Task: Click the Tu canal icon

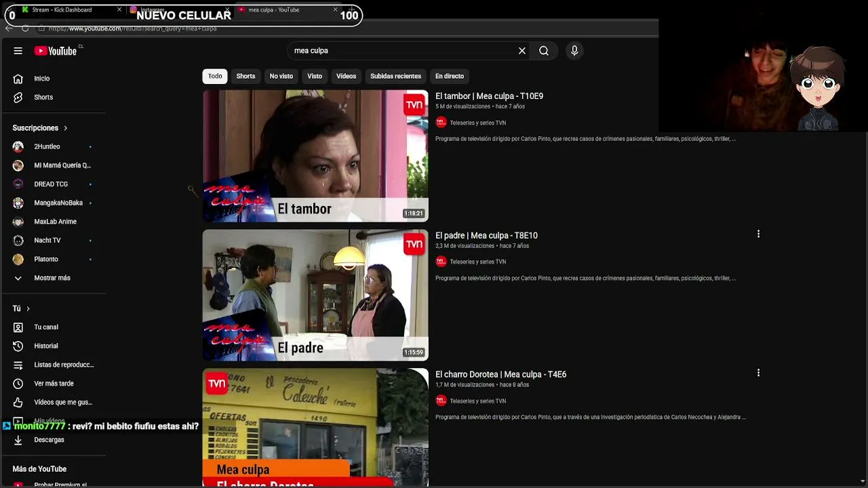Action: 18,327
